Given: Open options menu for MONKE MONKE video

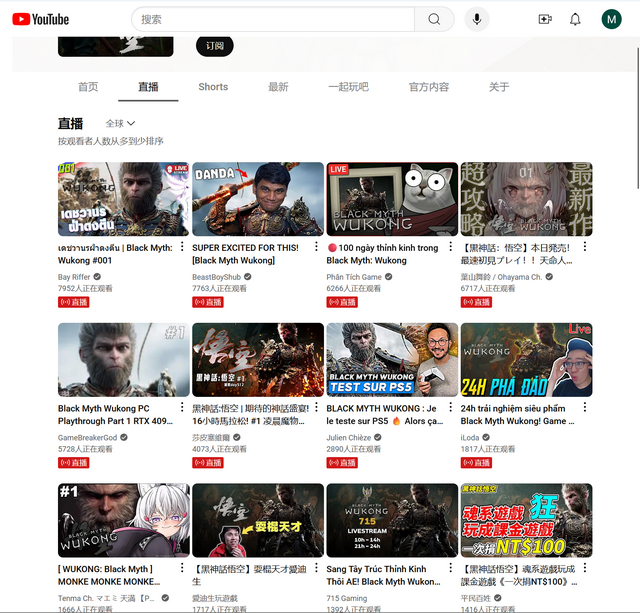Looking at the screenshot, I should pos(182,568).
